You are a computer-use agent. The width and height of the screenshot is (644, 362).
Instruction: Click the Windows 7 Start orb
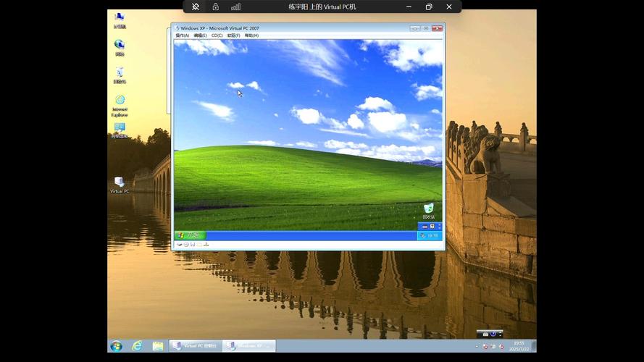[116, 346]
